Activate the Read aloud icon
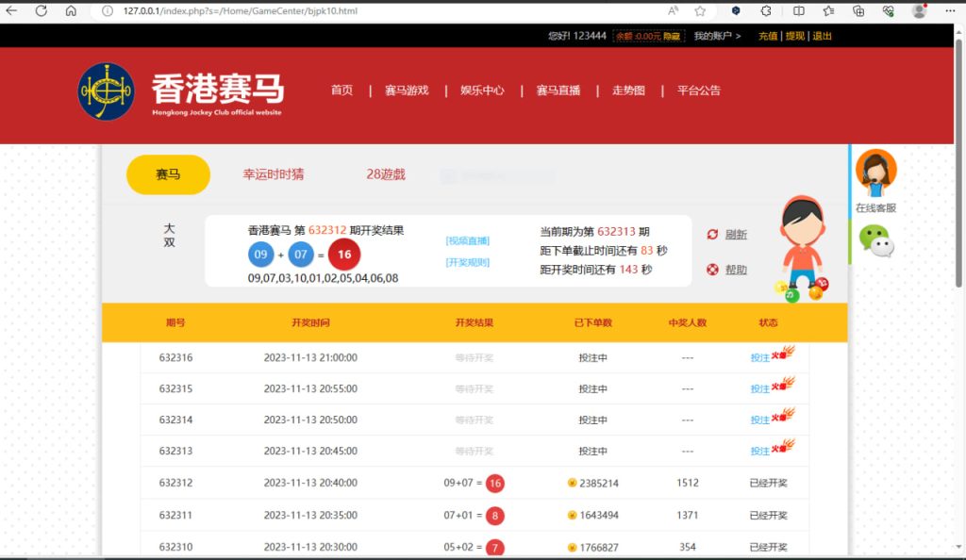The height and width of the screenshot is (560, 966). coord(673,10)
